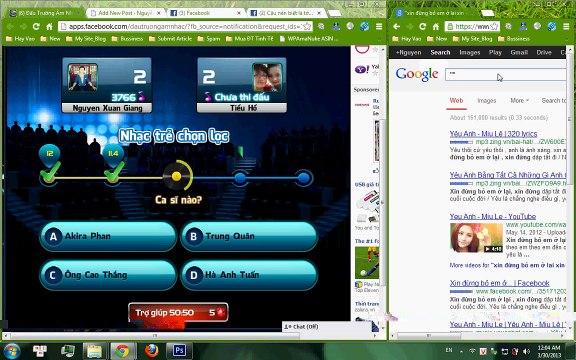576x360 pixels.
Task: Click inside the Google search box
Action: pyautogui.click(x=505, y=74)
